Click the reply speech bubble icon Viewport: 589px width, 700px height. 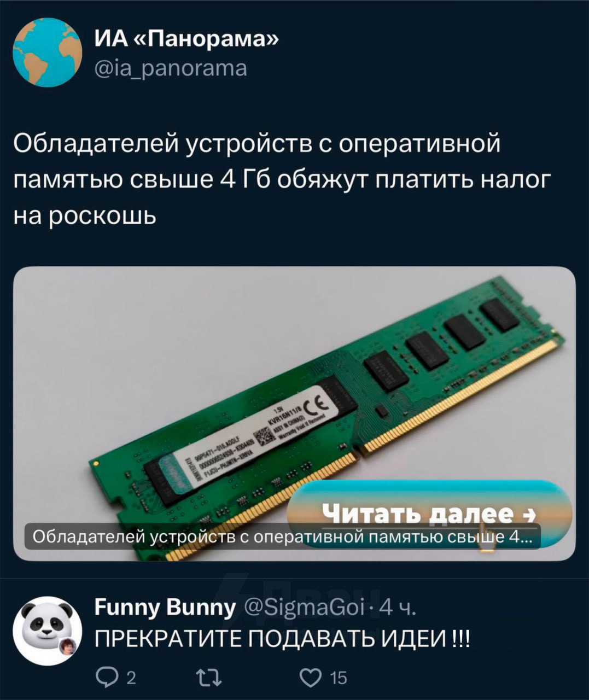104,678
